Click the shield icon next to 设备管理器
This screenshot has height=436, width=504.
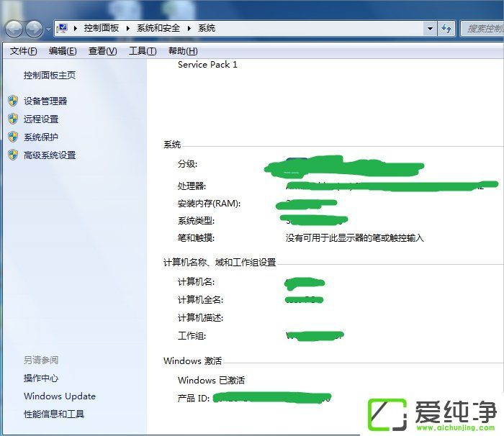(12, 101)
